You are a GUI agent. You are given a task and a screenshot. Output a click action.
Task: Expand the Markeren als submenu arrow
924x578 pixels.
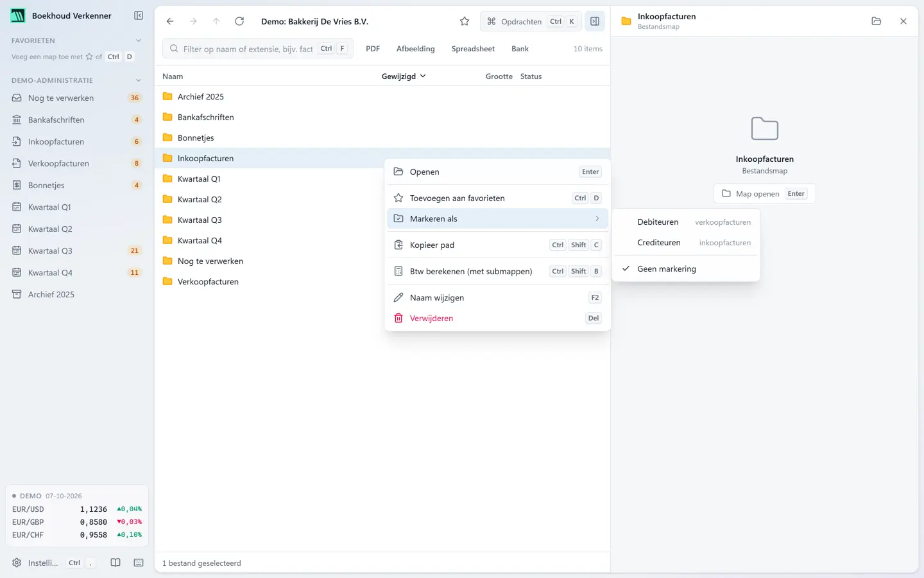(597, 218)
